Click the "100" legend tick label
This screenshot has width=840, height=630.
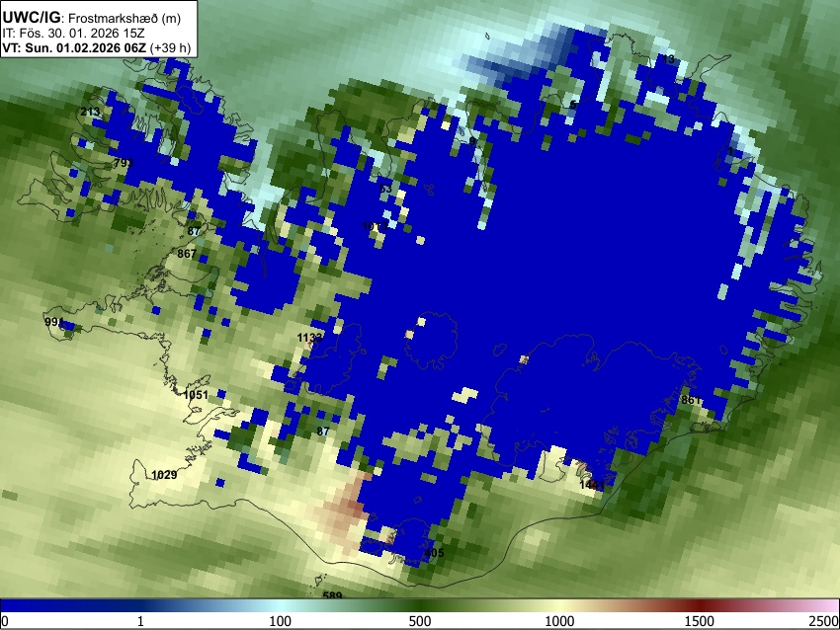point(281,621)
